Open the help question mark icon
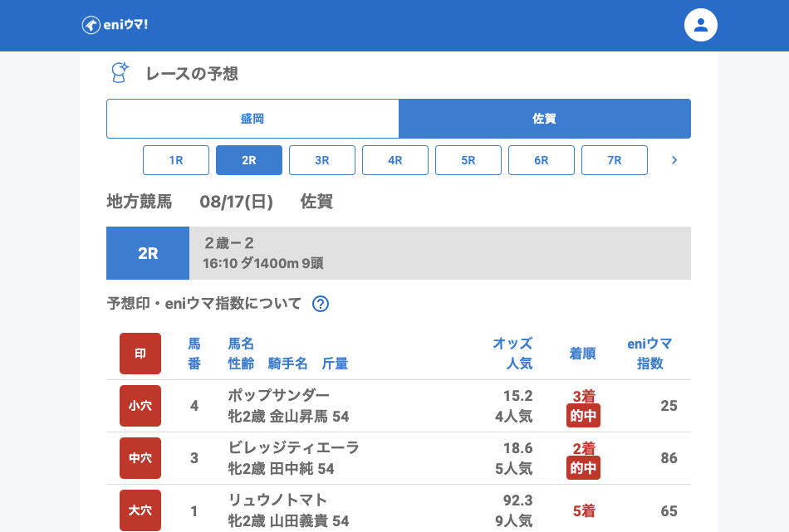The height and width of the screenshot is (532, 789). pos(321,304)
